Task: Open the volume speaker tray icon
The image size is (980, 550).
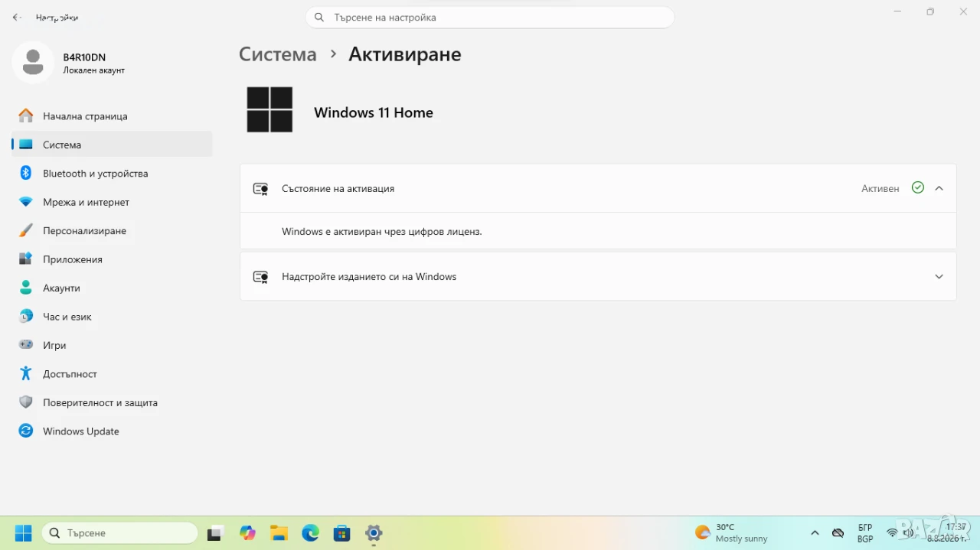Action: 908,533
